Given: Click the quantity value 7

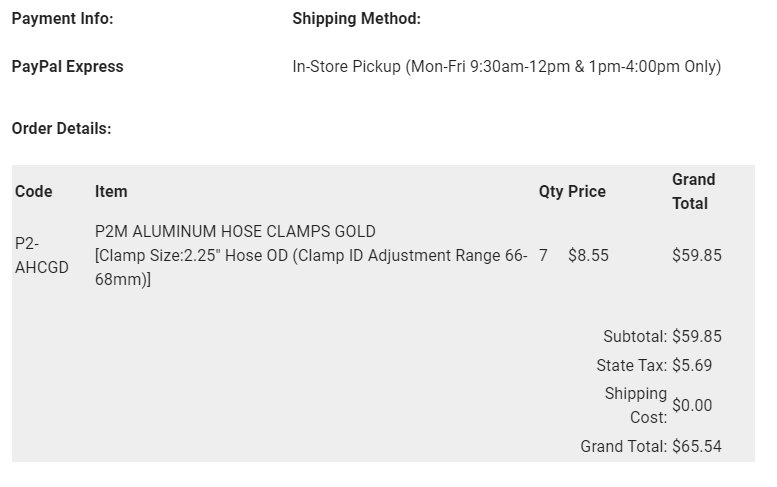Looking at the screenshot, I should pyautogui.click(x=543, y=255).
